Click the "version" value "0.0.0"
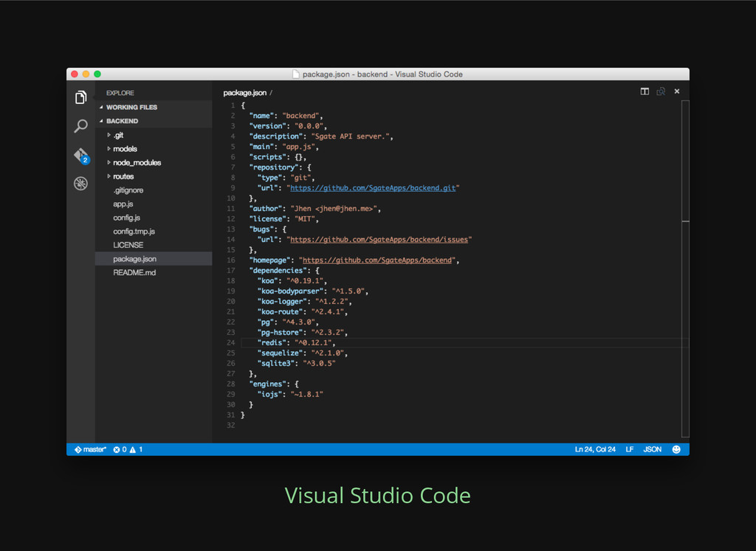The height and width of the screenshot is (551, 756). [309, 126]
